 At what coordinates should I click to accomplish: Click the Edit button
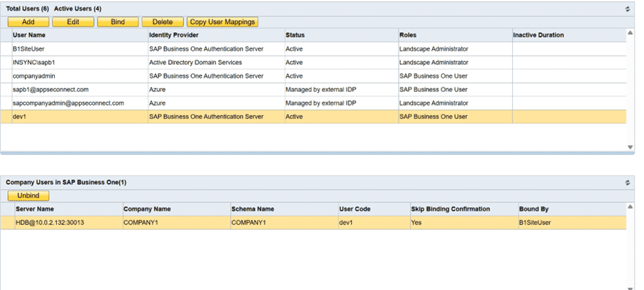pyautogui.click(x=73, y=22)
